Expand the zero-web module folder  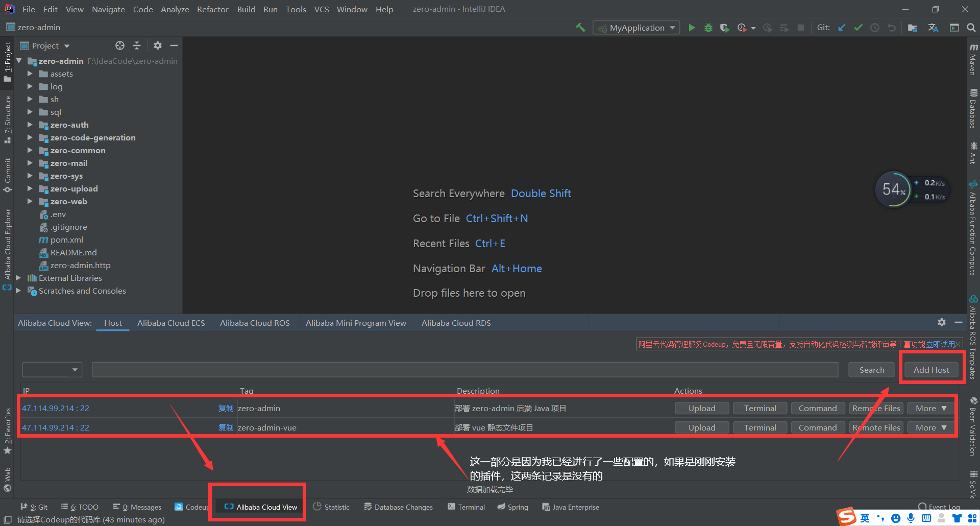tap(30, 201)
